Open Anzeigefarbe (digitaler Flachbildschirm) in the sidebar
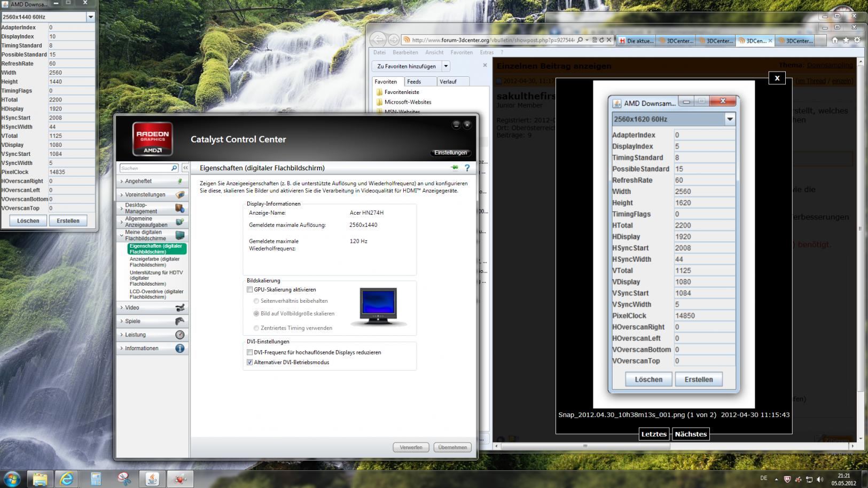 coord(155,262)
